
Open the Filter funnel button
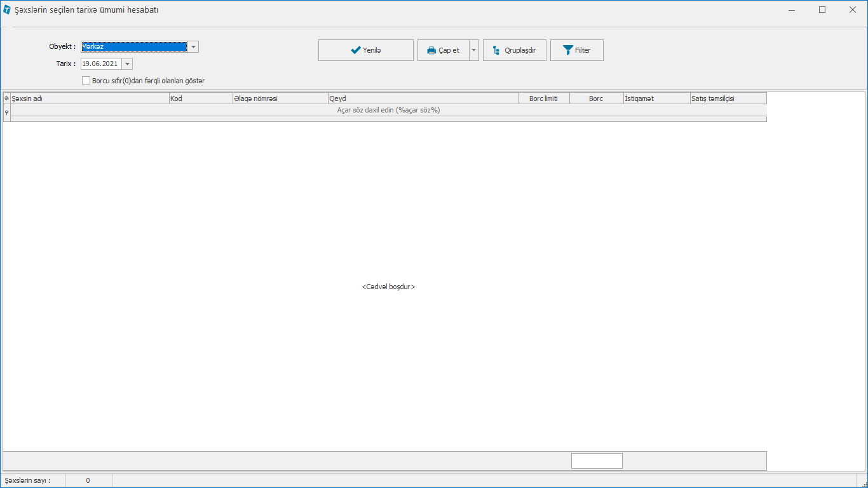pos(576,50)
